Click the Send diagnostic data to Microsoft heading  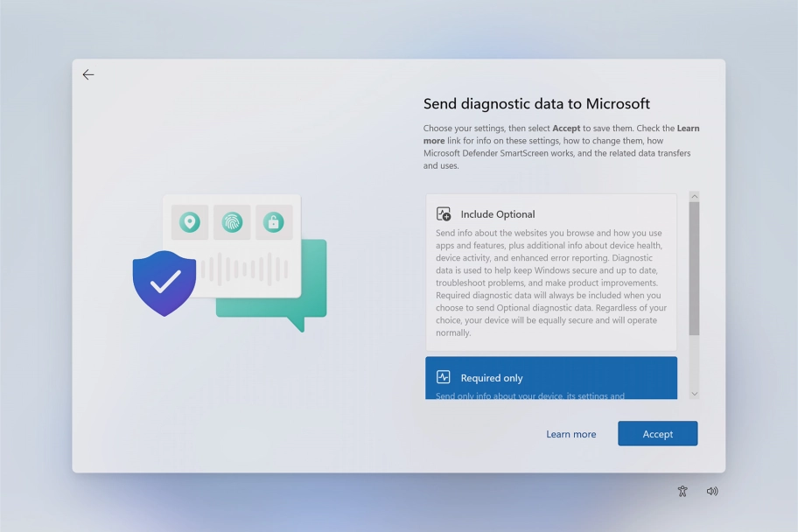(x=536, y=104)
